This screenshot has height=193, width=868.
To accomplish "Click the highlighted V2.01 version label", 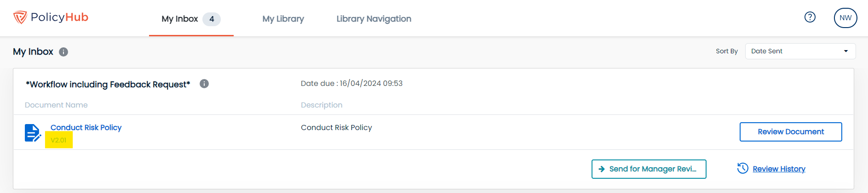I will coord(58,140).
